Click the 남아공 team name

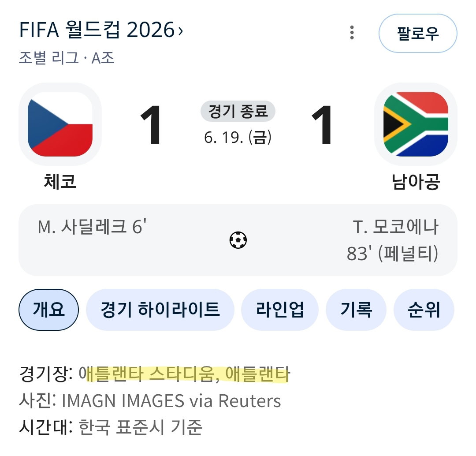click(416, 182)
